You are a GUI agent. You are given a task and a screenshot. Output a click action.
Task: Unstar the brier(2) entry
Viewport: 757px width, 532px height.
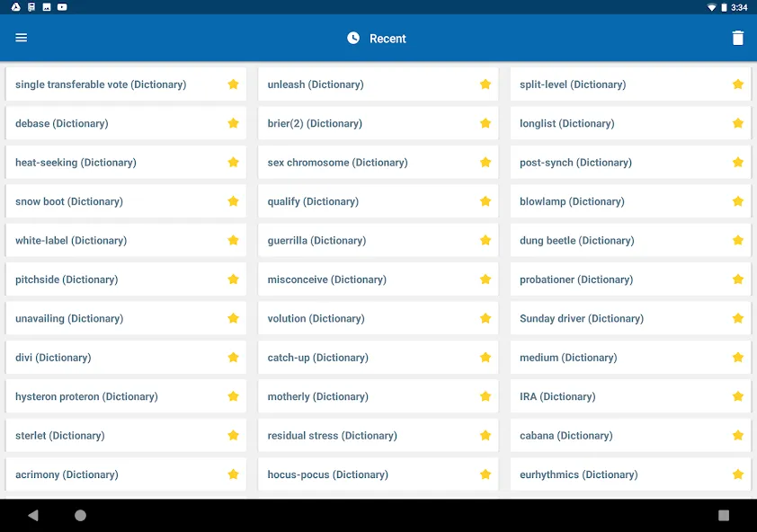485,124
